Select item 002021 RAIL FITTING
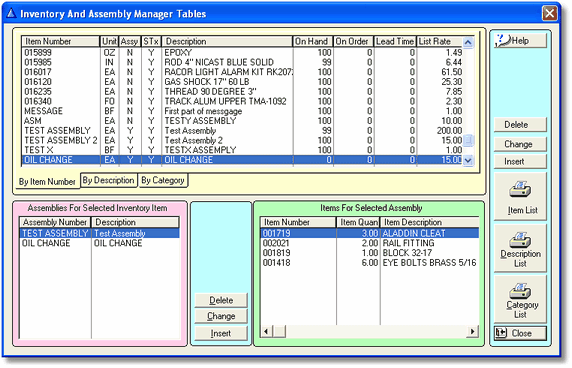 370,243
